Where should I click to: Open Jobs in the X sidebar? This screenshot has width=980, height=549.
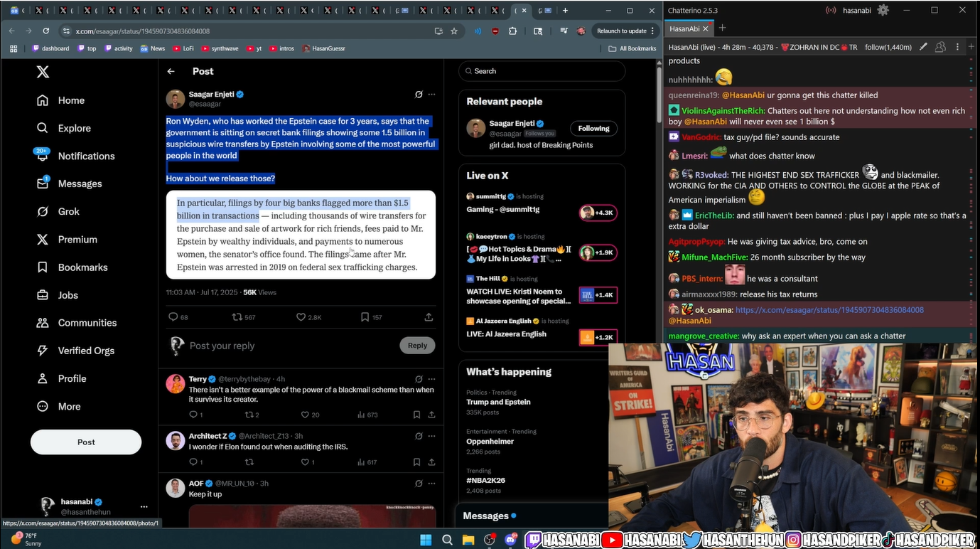58,295
